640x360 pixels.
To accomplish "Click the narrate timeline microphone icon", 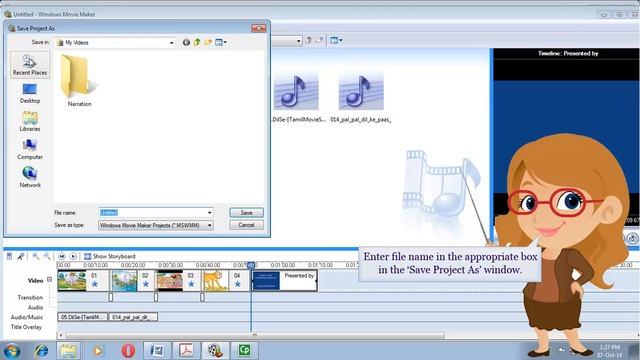I will (20, 256).
